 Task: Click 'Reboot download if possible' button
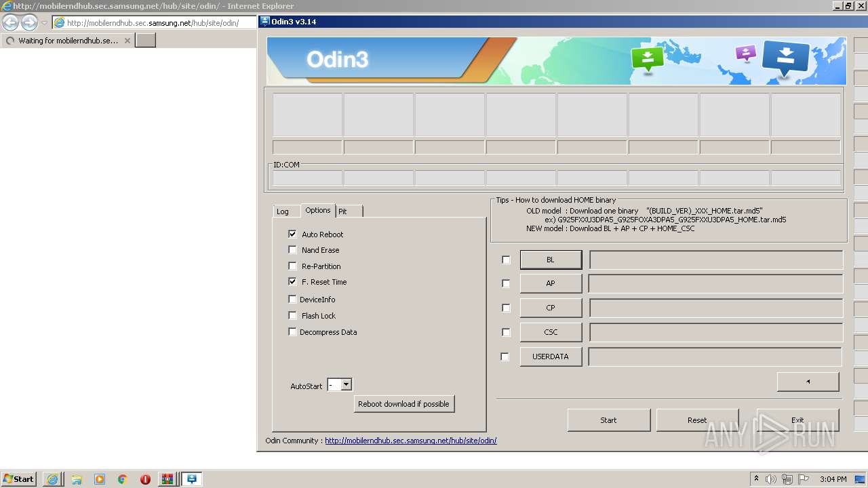tap(403, 404)
